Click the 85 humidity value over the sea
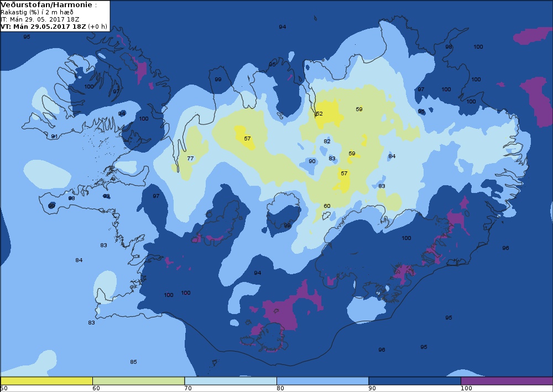The image size is (553, 392). click(x=133, y=362)
